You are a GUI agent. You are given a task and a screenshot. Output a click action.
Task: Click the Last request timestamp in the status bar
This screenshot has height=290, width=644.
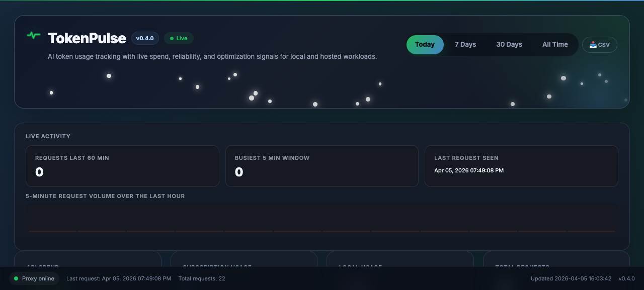coord(119,278)
